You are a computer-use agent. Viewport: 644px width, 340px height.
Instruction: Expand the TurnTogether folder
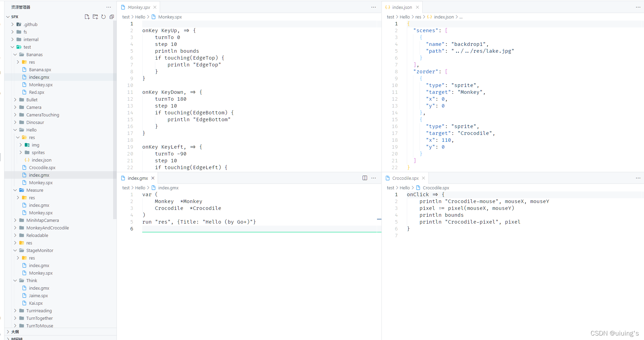pos(15,318)
